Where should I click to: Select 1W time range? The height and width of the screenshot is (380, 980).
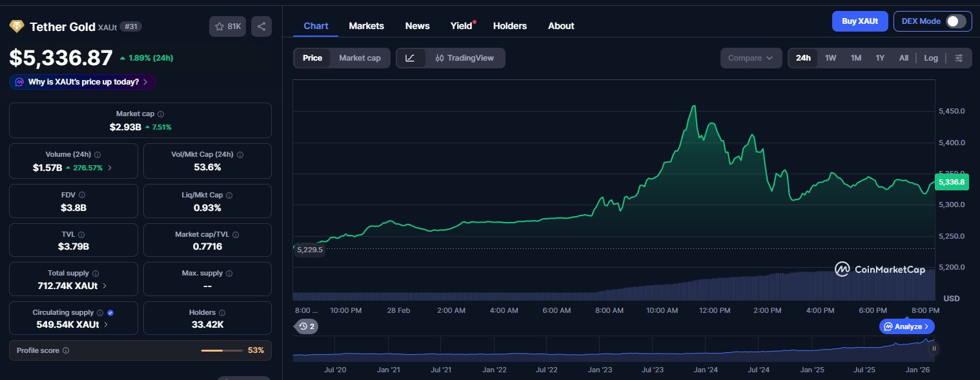(x=830, y=58)
